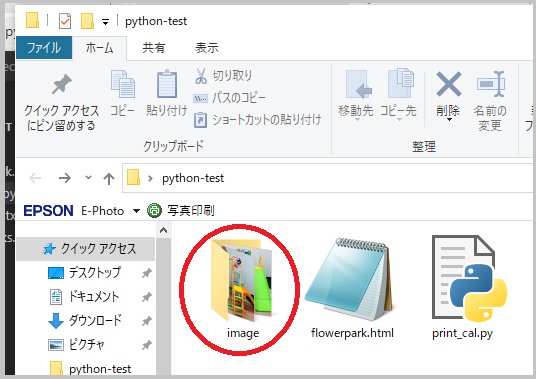This screenshot has width=536, height=379.
Task: Choose Copy path (パスのコピー)
Action: coord(229,98)
